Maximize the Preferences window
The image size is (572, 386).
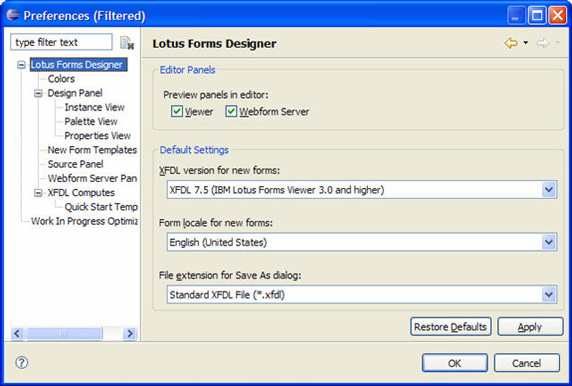(537, 15)
